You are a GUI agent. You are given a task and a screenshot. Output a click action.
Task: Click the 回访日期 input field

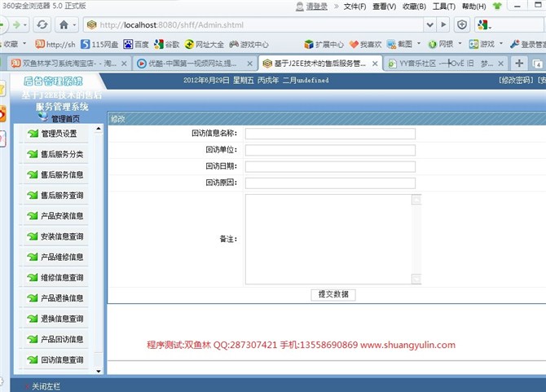(330, 166)
